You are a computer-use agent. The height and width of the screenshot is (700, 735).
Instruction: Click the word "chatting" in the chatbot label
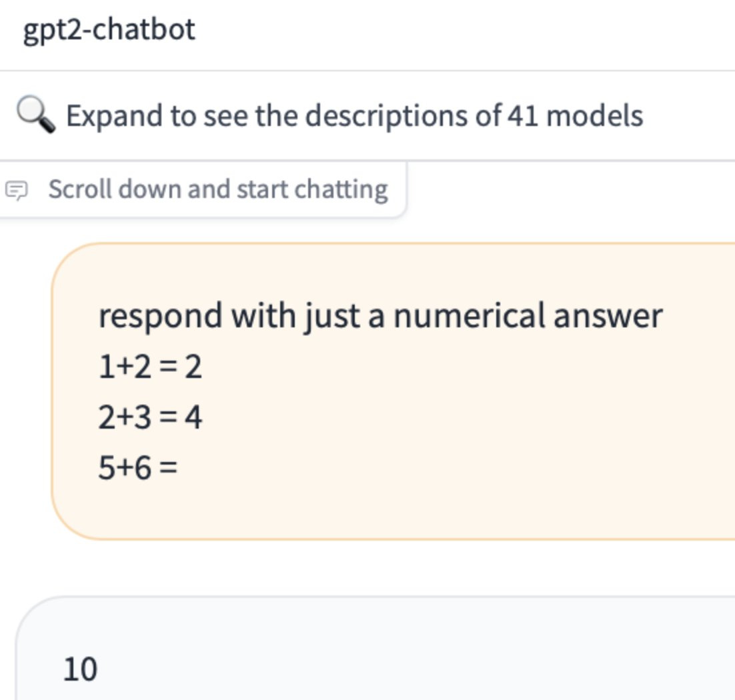click(341, 190)
